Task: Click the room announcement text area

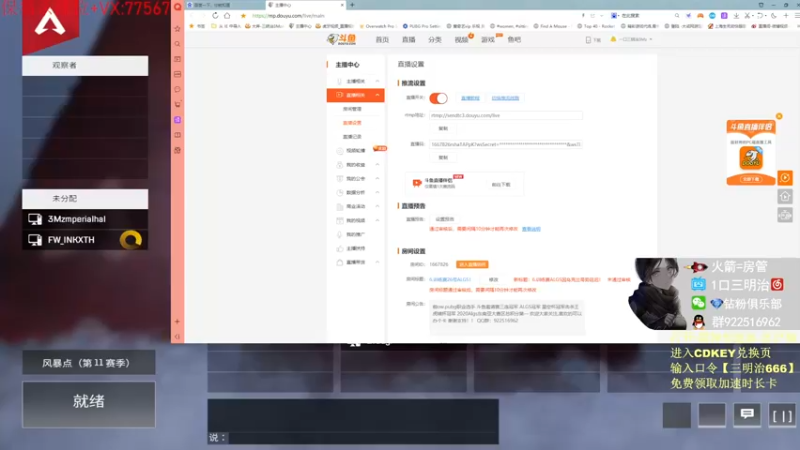Action: [x=507, y=317]
